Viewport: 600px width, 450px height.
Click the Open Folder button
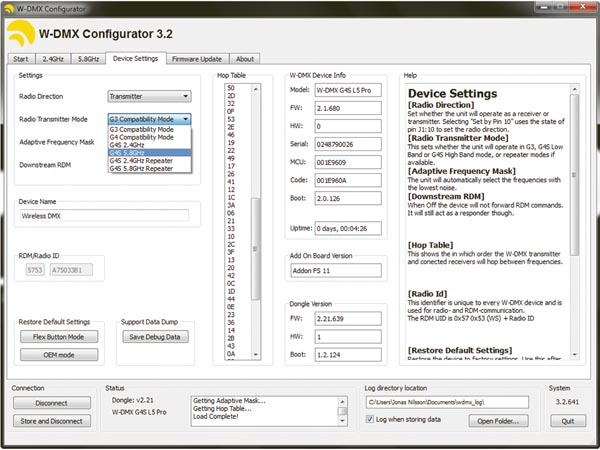(498, 421)
